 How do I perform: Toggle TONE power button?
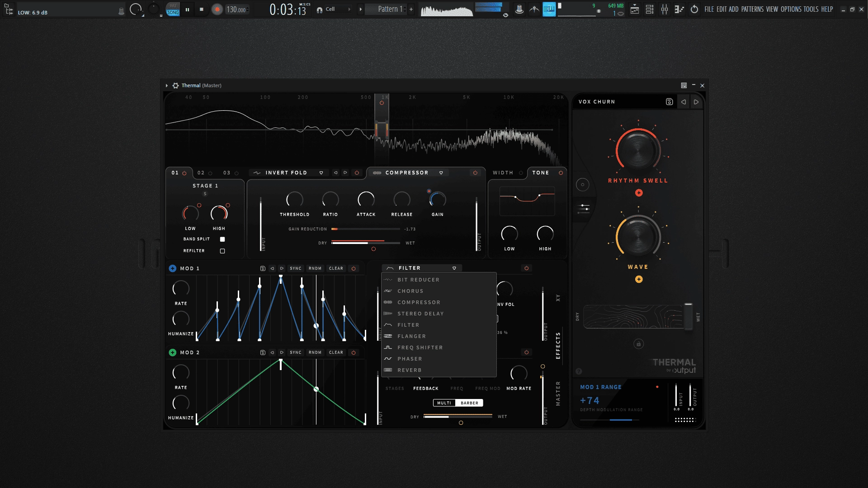[561, 173]
